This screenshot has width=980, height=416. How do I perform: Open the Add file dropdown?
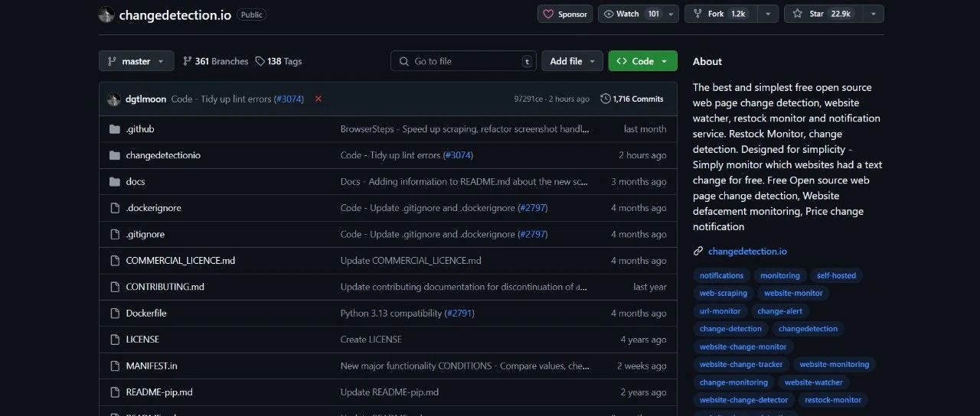click(571, 61)
